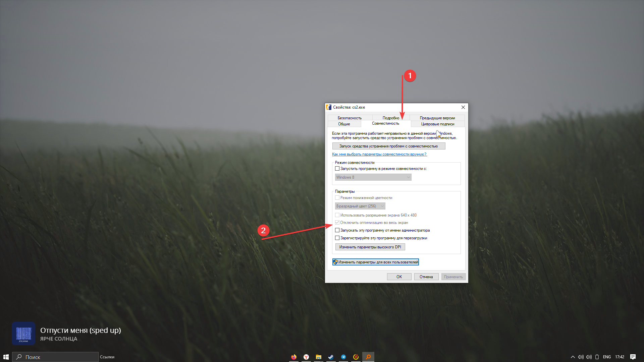This screenshot has height=362, width=644.
Task: Click Изменить параметры высокого DPI button
Action: pos(370,247)
